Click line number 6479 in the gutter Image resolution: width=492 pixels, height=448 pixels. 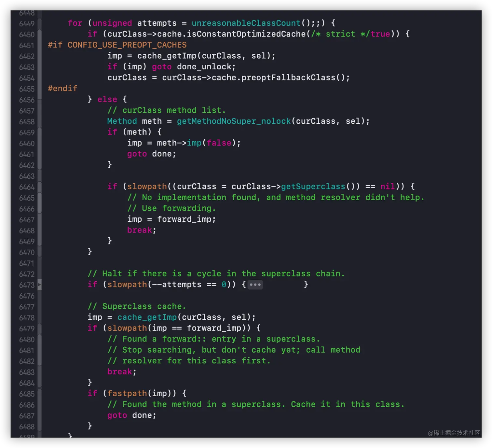pos(27,329)
